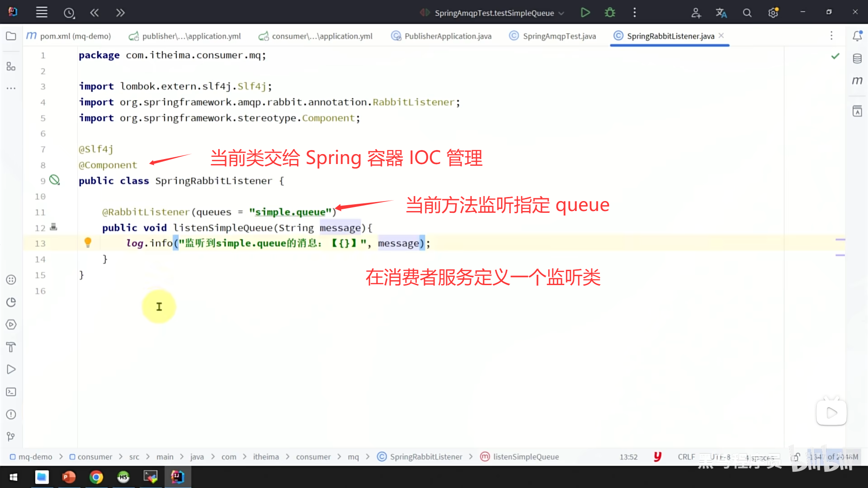Start debugging with the bug icon
Screen dimensions: 868x488
[x=610, y=13]
